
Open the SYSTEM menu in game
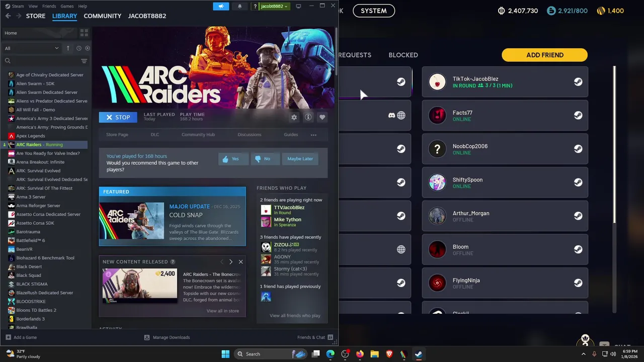(x=374, y=11)
